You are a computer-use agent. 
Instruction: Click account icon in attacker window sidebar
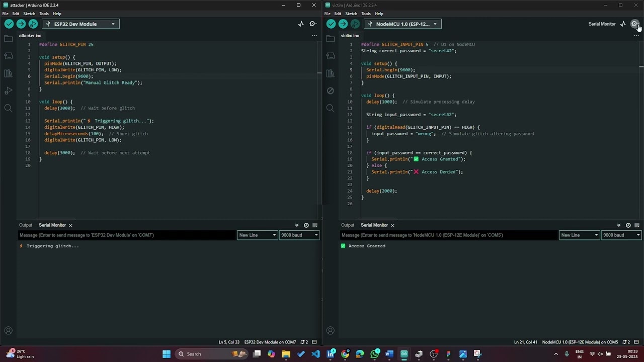point(8,331)
